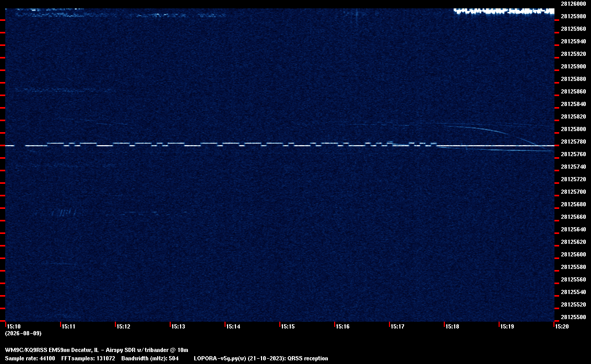Click the 15:12 time axis label
The image size is (591, 364).
[x=124, y=326]
